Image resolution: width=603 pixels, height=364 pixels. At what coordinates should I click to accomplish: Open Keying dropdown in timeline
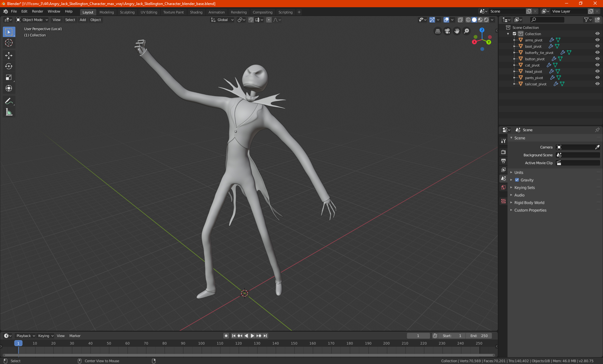coord(46,336)
